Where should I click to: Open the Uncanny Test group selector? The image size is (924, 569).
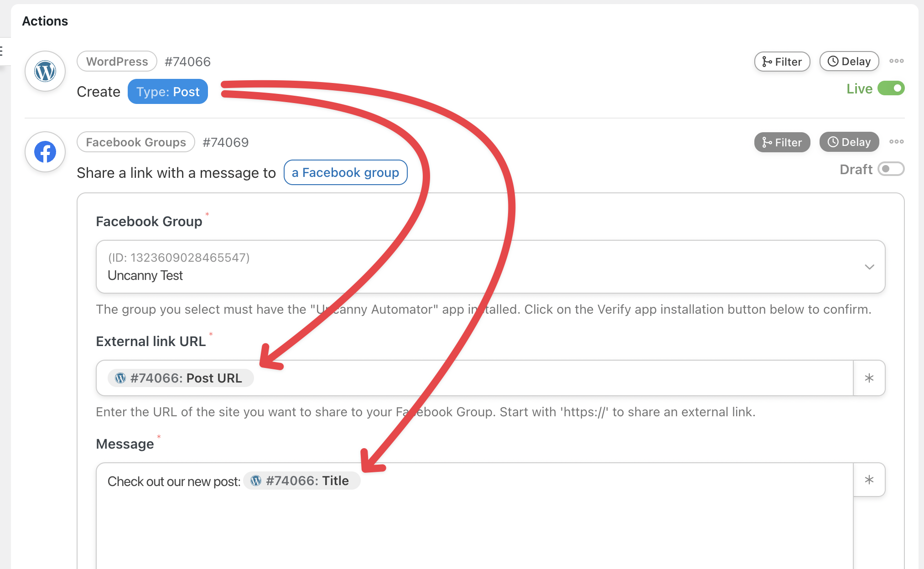point(490,267)
